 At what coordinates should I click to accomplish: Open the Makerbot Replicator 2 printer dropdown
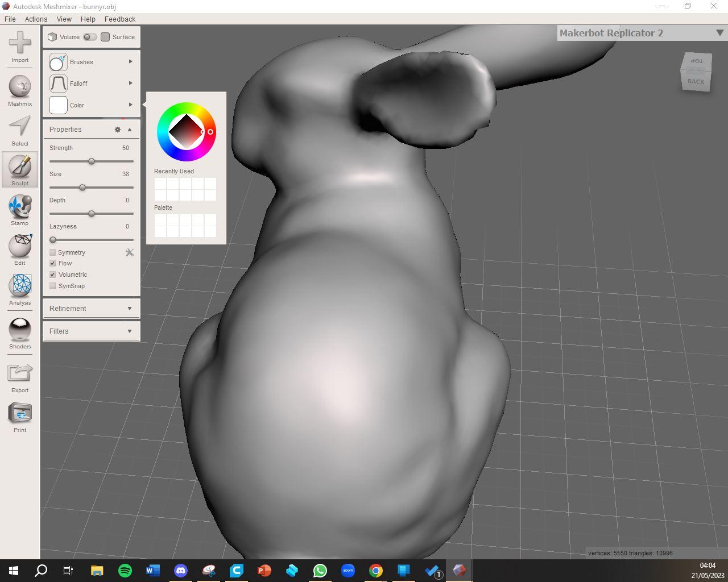pos(642,33)
